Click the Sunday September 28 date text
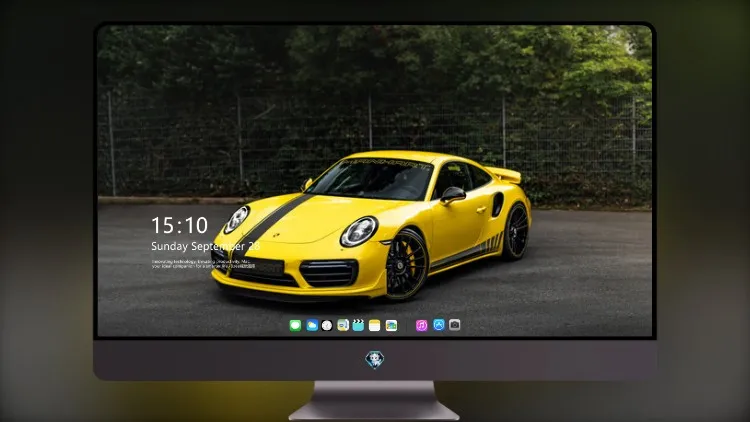This screenshot has height=422, width=750. click(x=206, y=246)
